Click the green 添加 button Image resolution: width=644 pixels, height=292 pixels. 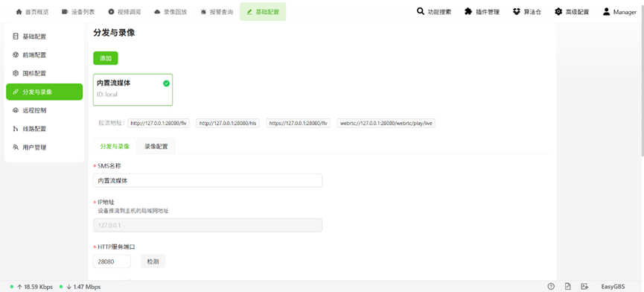pyautogui.click(x=106, y=58)
